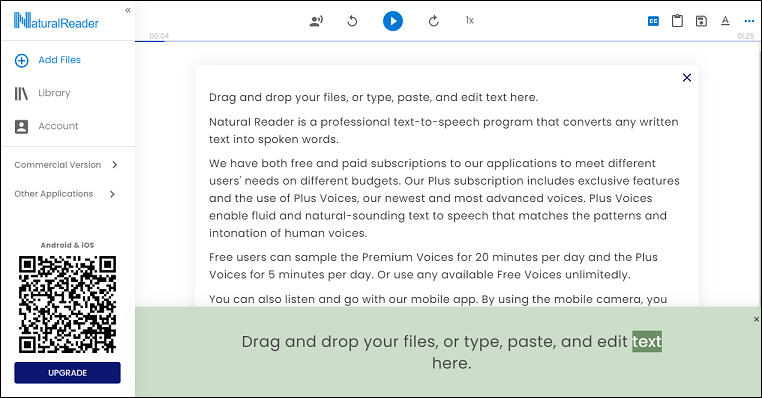Open the Library section
The image size is (762, 398).
tap(42, 93)
